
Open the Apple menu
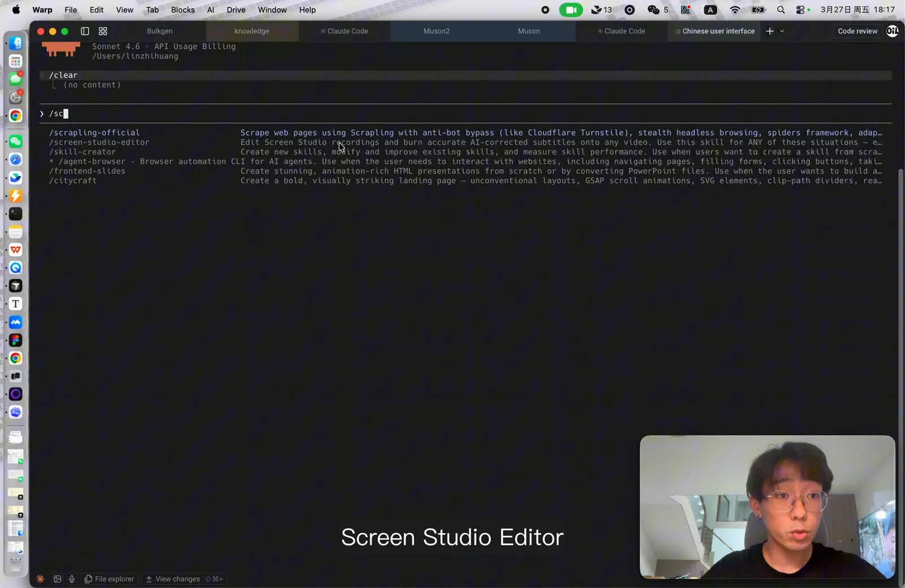pos(16,10)
